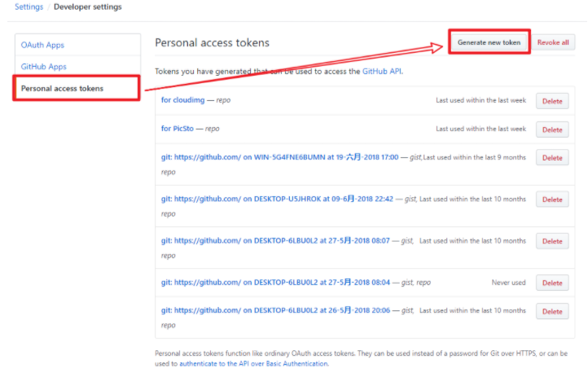Viewport: 588px width, 373px height.
Task: Select Personal access tokens sidebar item
Action: [77, 89]
